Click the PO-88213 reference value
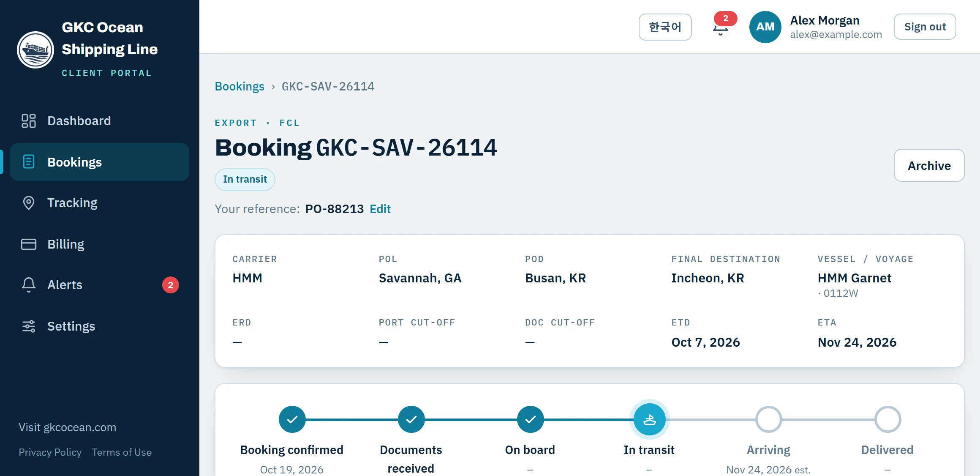Screen dimensions: 980x476 (334, 209)
